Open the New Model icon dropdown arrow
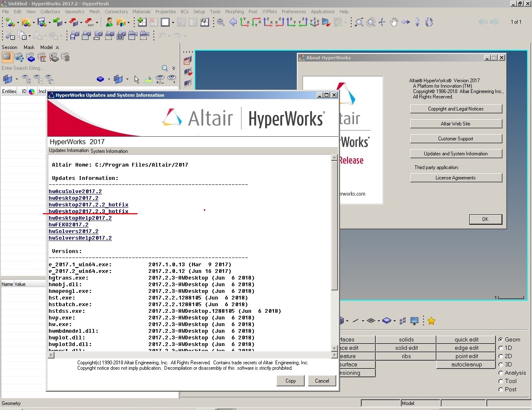 tap(17, 22)
